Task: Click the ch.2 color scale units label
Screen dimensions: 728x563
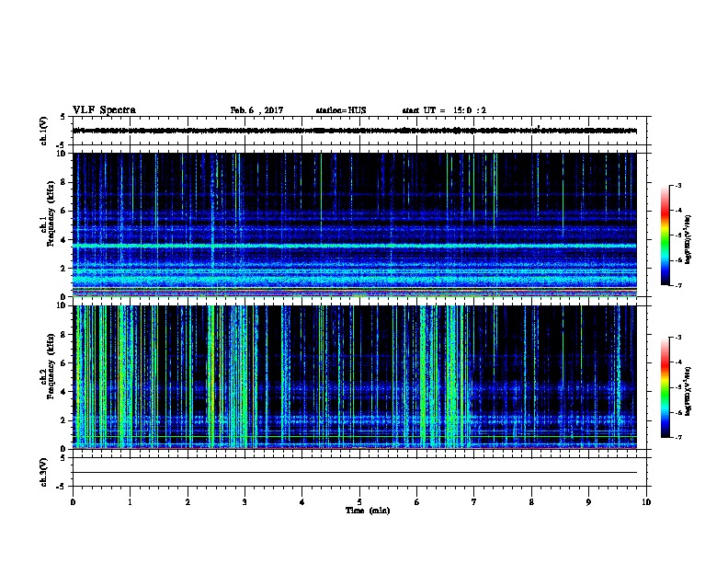Action: pyautogui.click(x=688, y=391)
